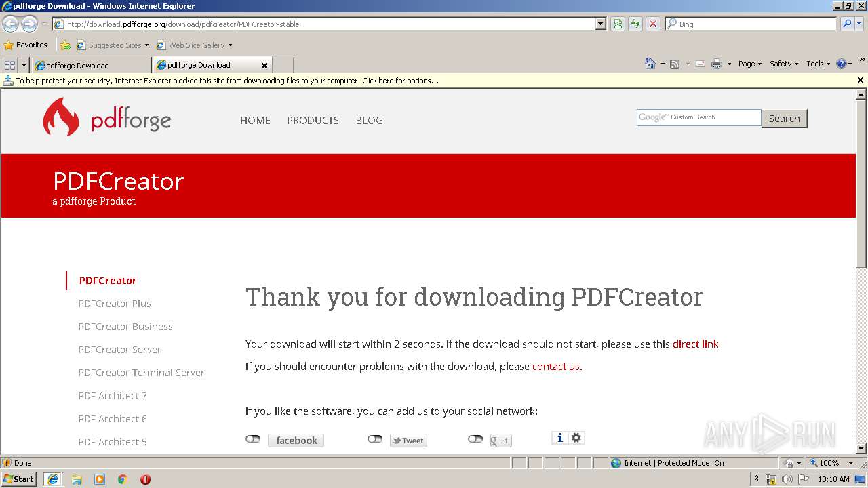The image size is (868, 488).
Task: Open Windows Media Player taskbar icon
Action: 100,479
